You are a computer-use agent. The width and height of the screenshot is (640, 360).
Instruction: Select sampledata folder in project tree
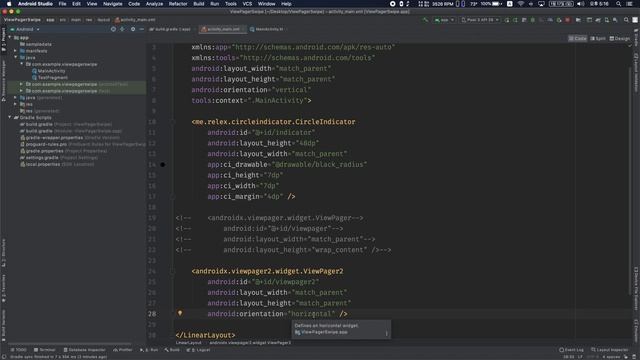tap(36, 44)
